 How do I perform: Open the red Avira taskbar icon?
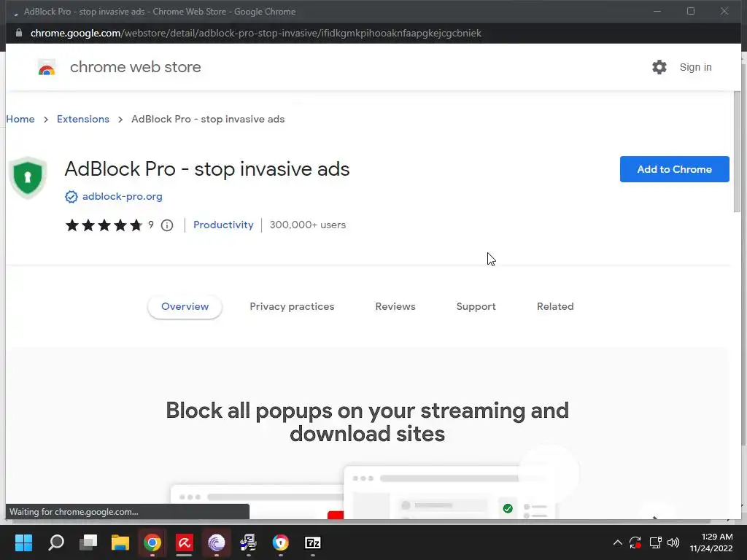[x=184, y=542]
